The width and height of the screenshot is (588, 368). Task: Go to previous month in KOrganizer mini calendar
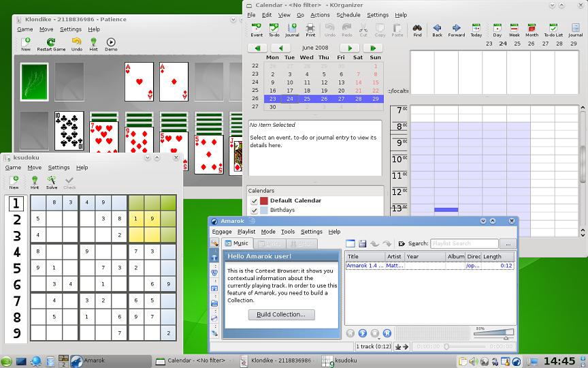tap(280, 48)
